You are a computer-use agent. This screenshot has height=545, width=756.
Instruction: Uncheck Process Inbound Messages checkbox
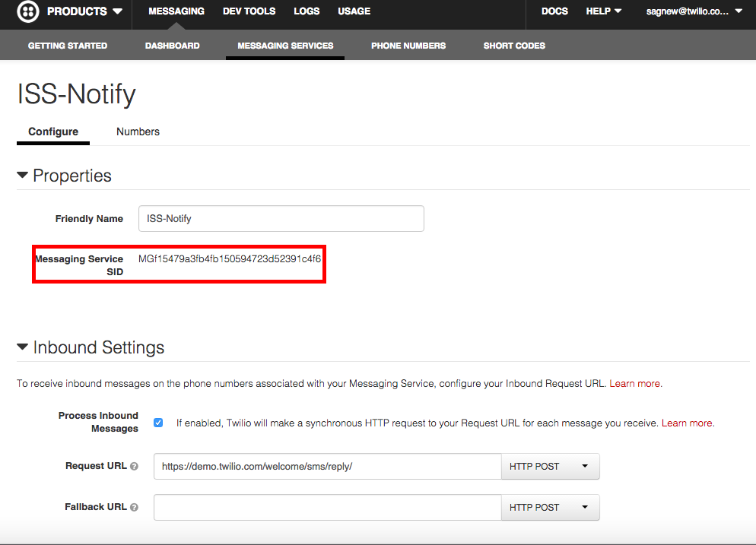coord(158,423)
